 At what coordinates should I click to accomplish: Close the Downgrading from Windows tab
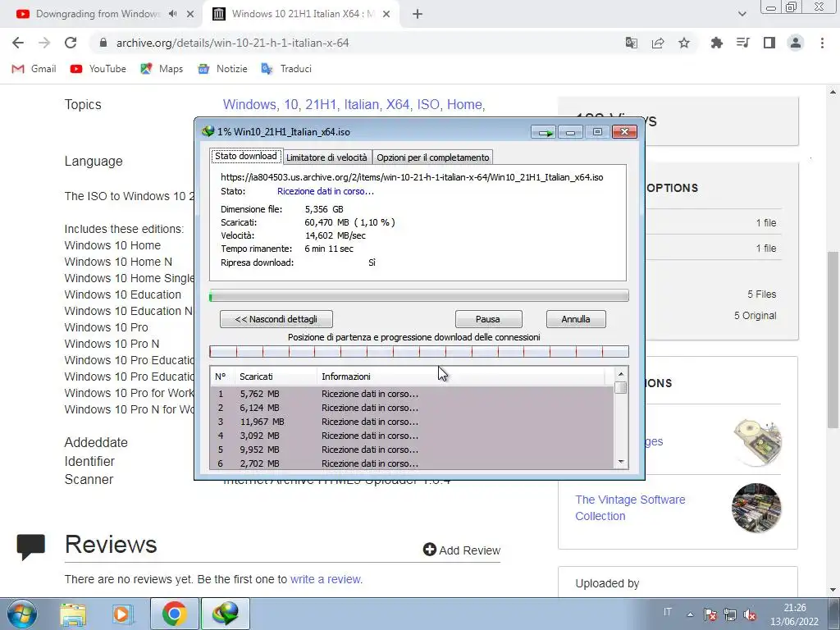coord(190,14)
